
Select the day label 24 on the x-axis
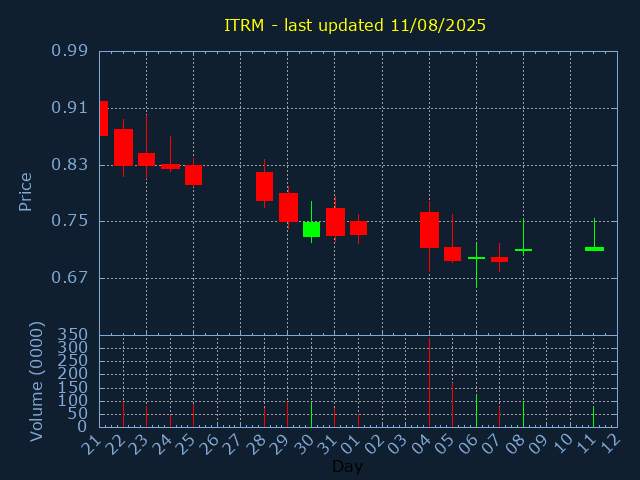point(162,444)
